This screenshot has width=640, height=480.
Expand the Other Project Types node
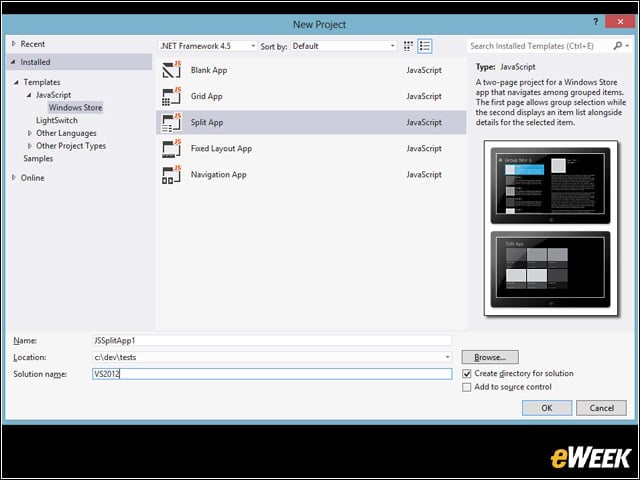pos(30,146)
